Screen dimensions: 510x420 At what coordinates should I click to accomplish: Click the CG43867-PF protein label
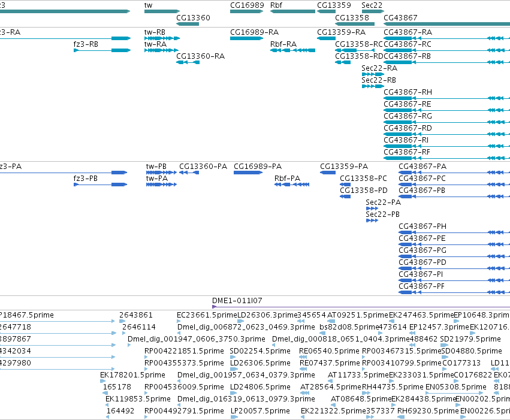[x=421, y=286]
